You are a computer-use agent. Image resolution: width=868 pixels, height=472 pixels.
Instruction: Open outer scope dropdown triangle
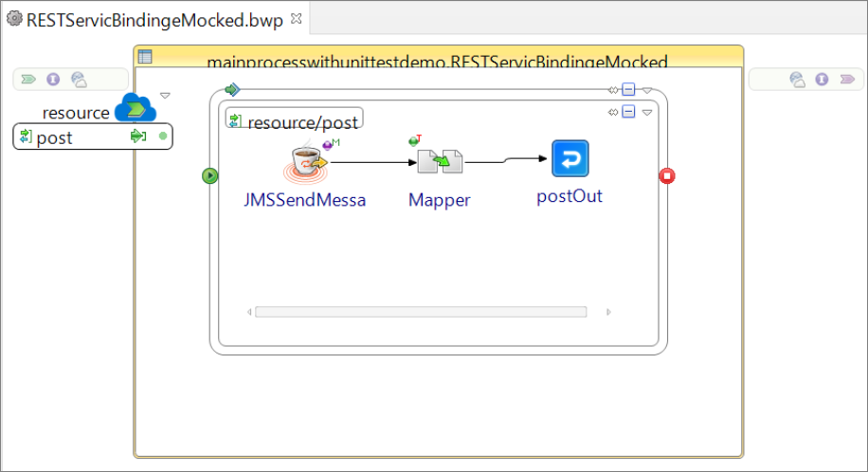pyautogui.click(x=647, y=90)
